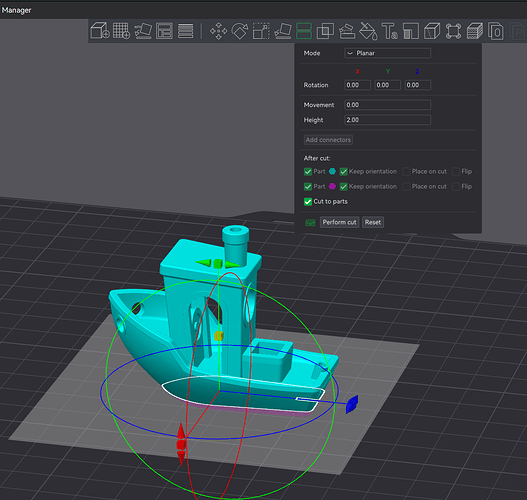Enable Place on cut for magenta part
527x500 pixels.
click(406, 186)
